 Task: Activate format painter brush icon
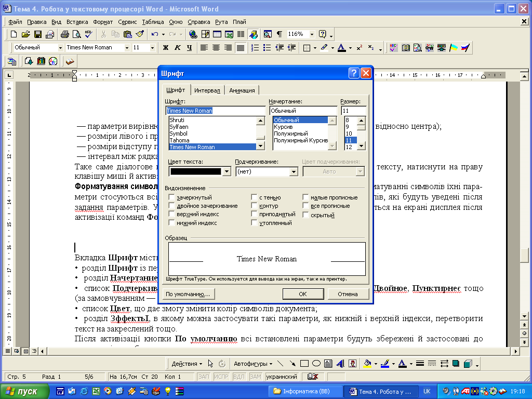click(139, 34)
